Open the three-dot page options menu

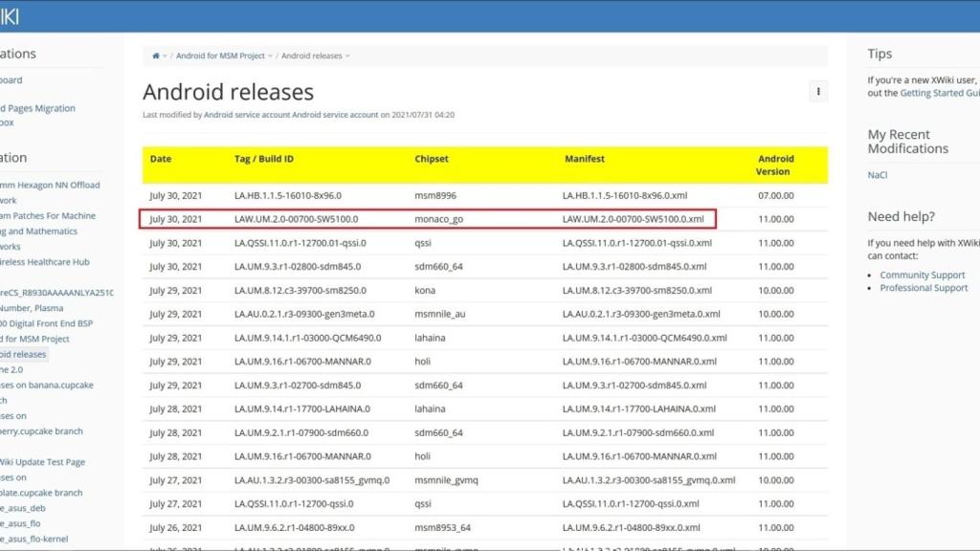pyautogui.click(x=818, y=92)
